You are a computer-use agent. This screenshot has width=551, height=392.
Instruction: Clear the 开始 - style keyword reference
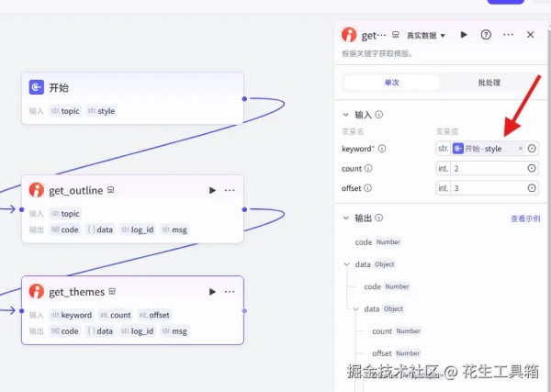pos(521,149)
